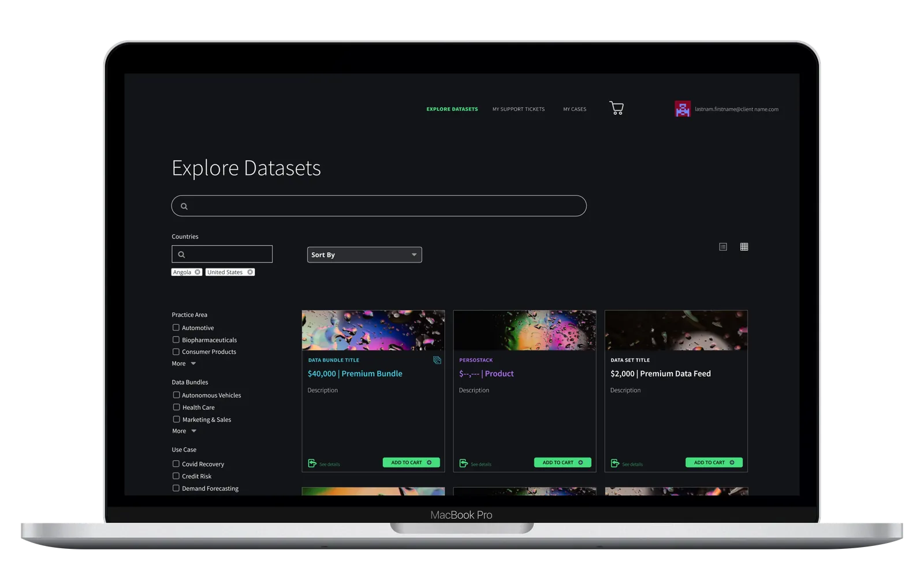
Task: Enable the Health Care filter
Action: point(176,407)
